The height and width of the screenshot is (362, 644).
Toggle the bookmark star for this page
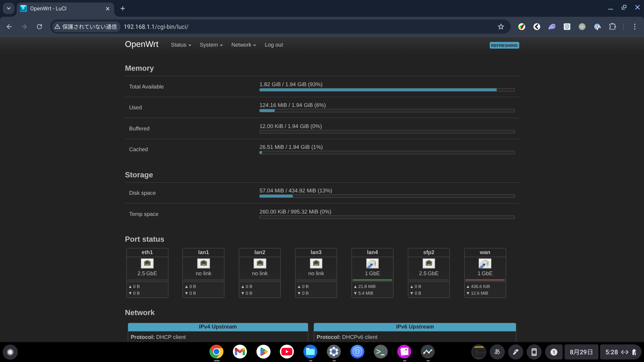pos(501,26)
